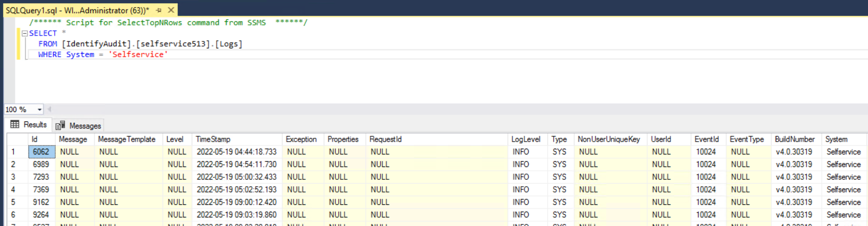Select the SQLQuery1.sql tab title

77,10
